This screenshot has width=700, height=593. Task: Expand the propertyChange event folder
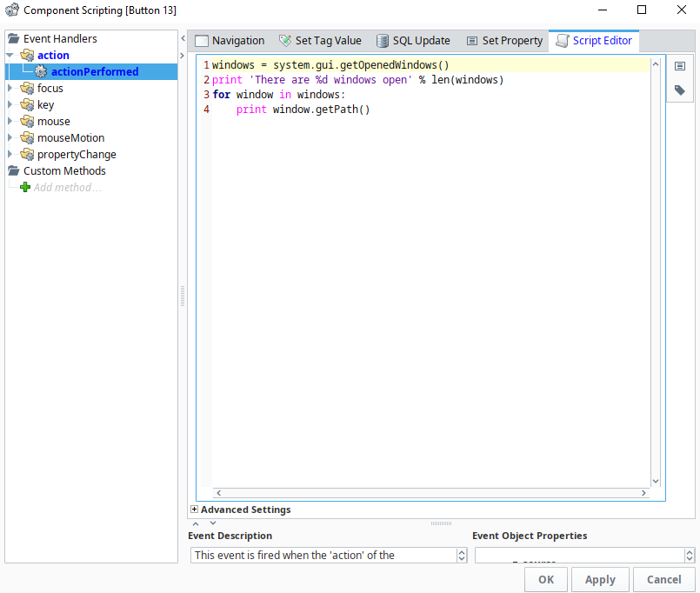point(10,155)
